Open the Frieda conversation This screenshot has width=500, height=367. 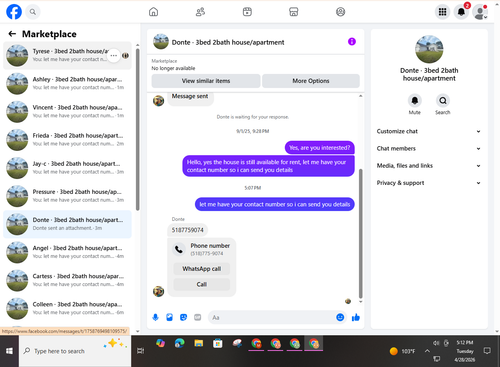67,140
